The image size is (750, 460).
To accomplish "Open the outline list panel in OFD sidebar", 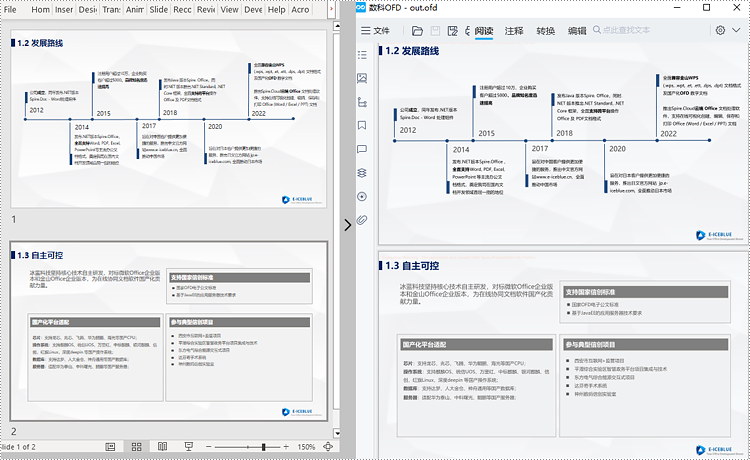I will point(362,55).
